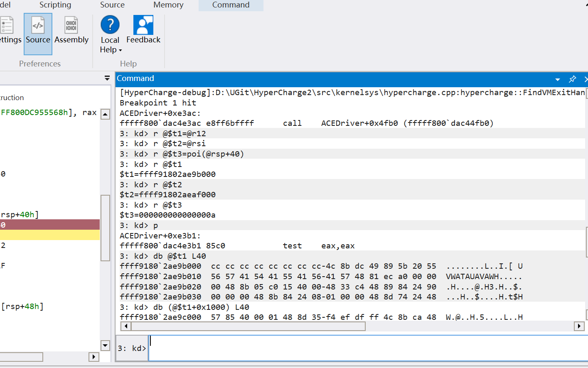Toggle Source mode in Preferences

(x=38, y=33)
